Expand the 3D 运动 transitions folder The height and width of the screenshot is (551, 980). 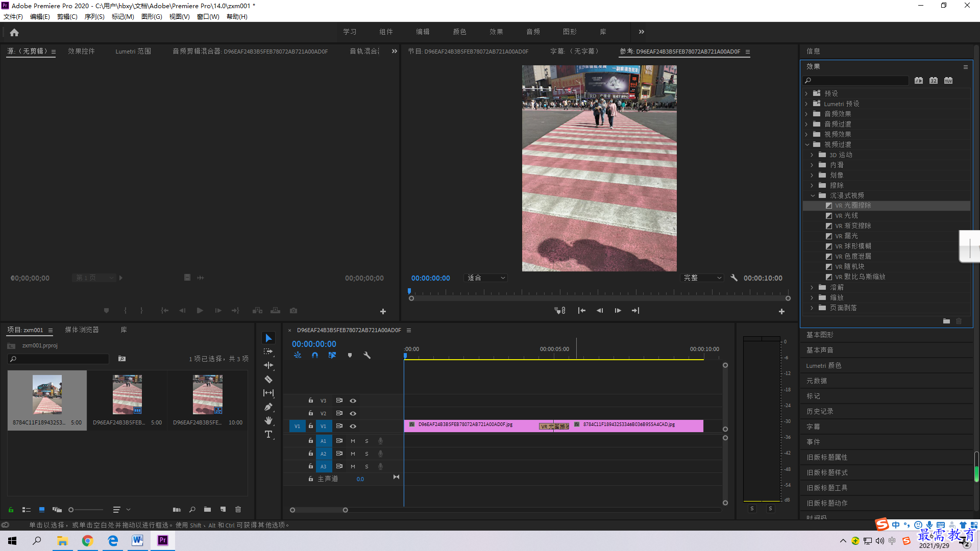click(812, 155)
